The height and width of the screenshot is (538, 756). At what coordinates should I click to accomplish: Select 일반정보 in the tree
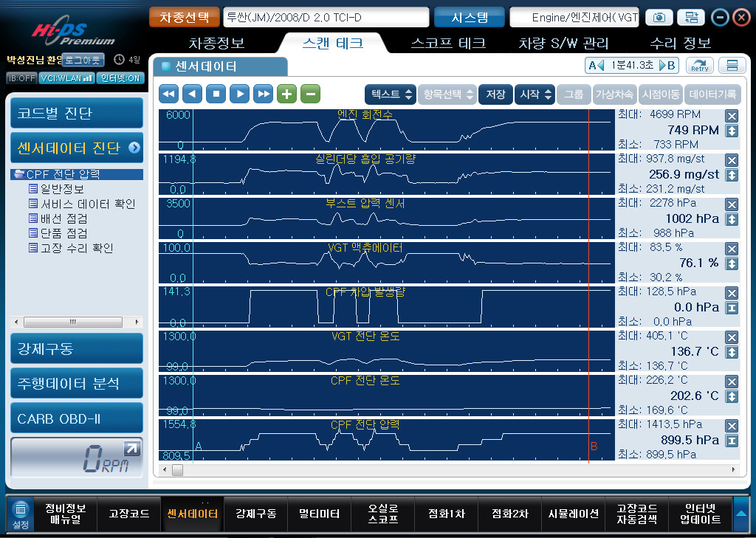pos(62,189)
